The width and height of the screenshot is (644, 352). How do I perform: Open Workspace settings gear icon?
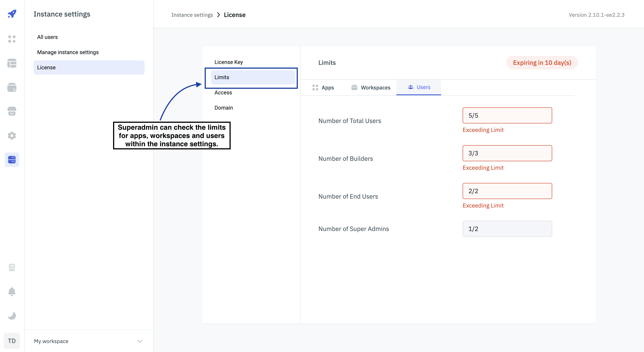[12, 136]
